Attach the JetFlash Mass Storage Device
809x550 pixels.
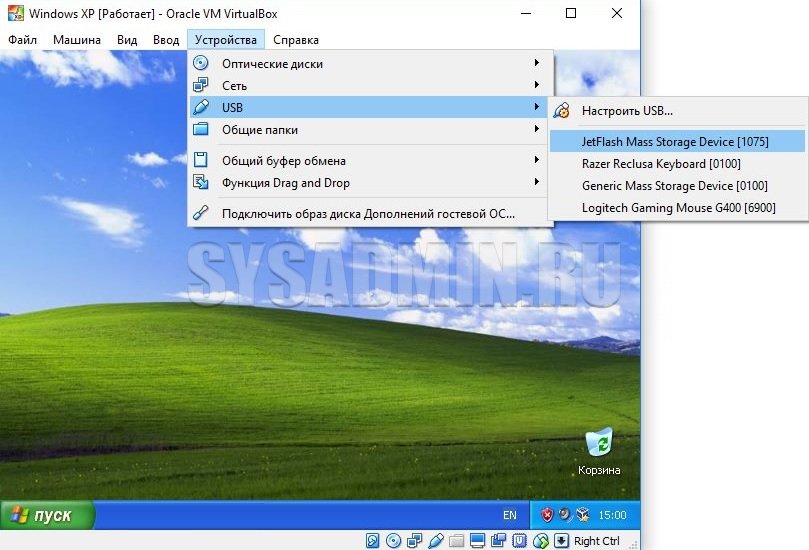[675, 141]
